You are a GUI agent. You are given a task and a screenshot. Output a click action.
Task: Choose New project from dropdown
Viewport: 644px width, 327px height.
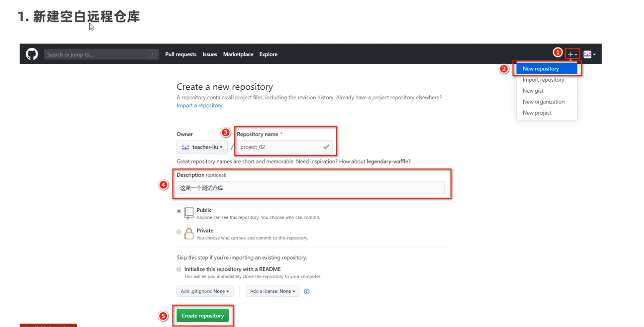tap(547, 113)
